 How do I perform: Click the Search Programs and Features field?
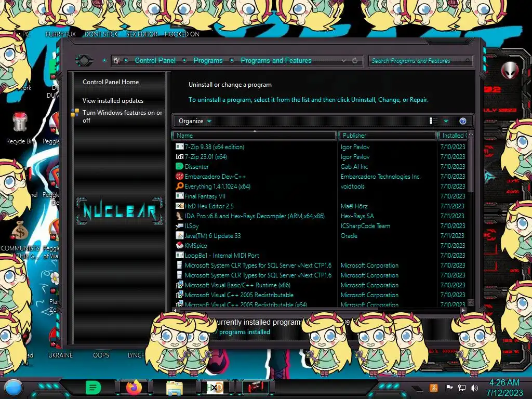(421, 61)
